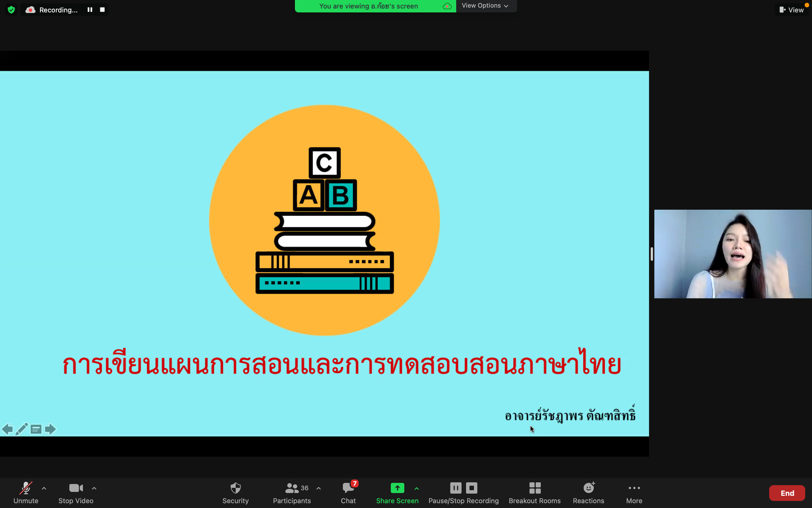Open the Security shield menu

236,493
